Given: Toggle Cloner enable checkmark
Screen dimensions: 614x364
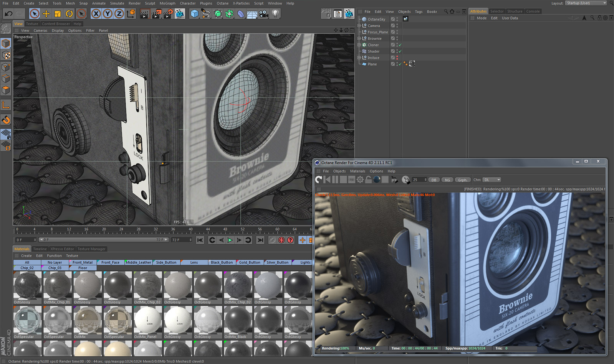Looking at the screenshot, I should tap(400, 45).
